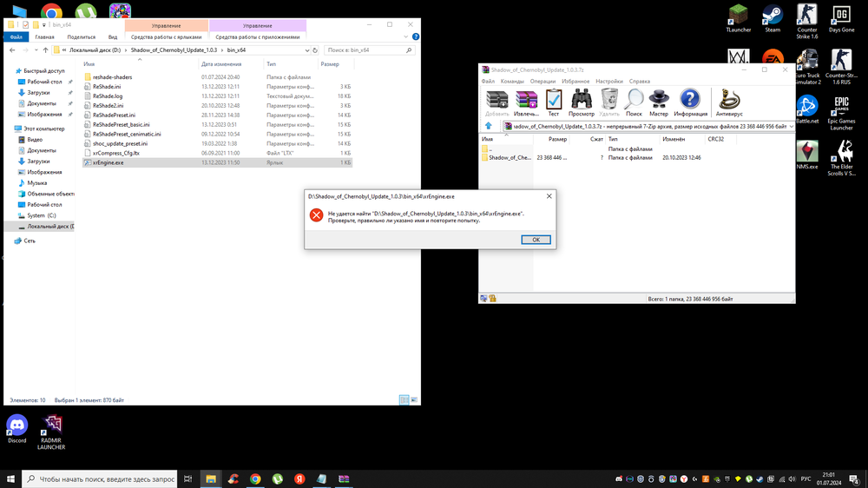Open the Windows Start menu
This screenshot has height=488, width=868.
tap(10, 478)
